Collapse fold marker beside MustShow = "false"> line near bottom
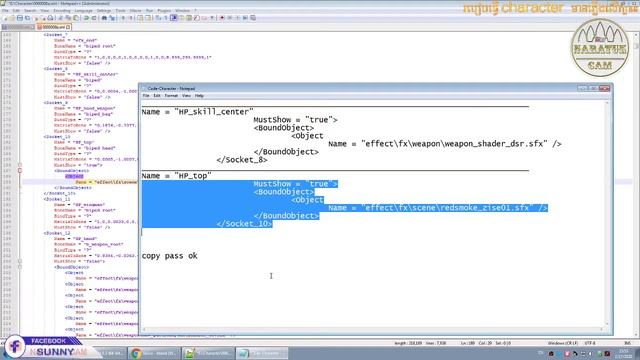The width and height of the screenshot is (640, 360). (20, 261)
